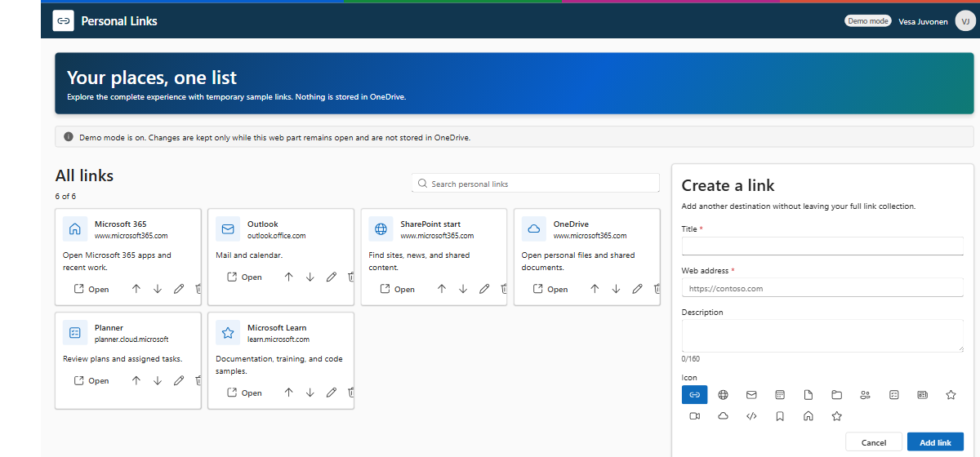Viewport: 980px width, 457px height.
Task: Focus the Search personal links box
Action: (535, 184)
